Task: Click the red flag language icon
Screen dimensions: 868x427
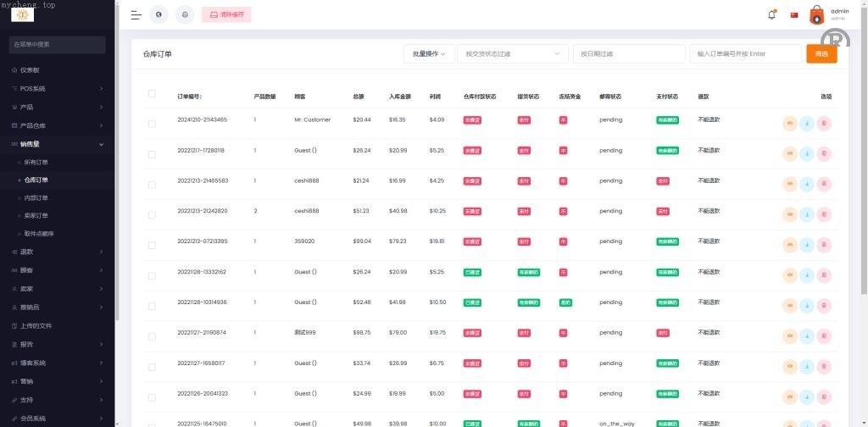Action: (x=794, y=14)
